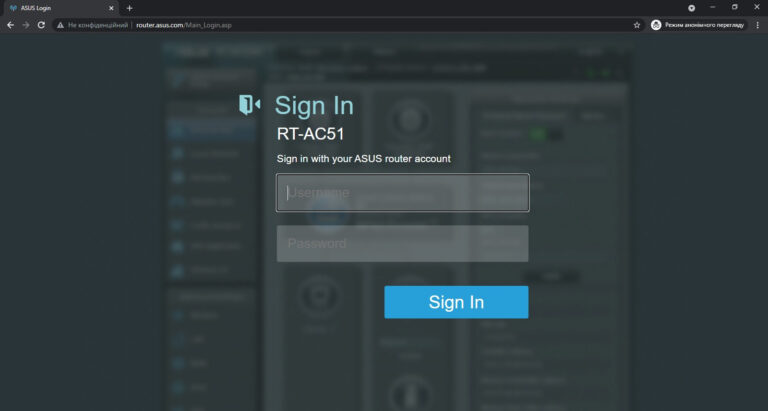Click the browser forward arrow
This screenshot has width=768, height=411.
[26, 25]
